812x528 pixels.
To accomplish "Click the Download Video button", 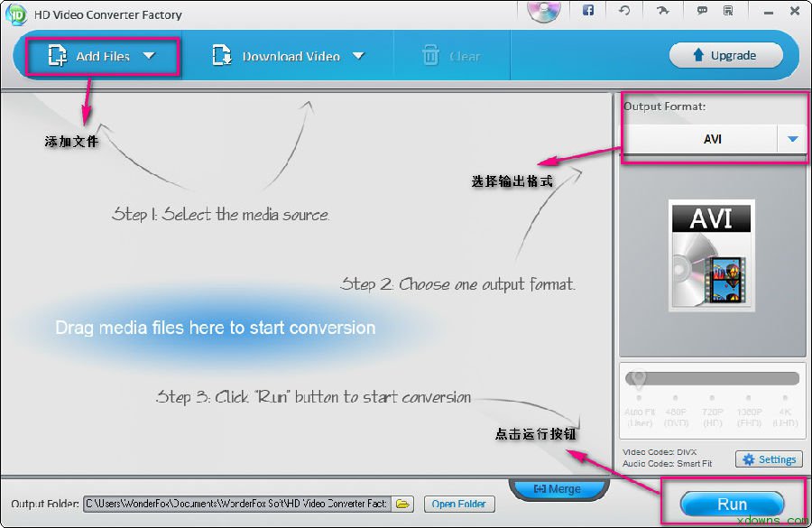I will coord(276,56).
